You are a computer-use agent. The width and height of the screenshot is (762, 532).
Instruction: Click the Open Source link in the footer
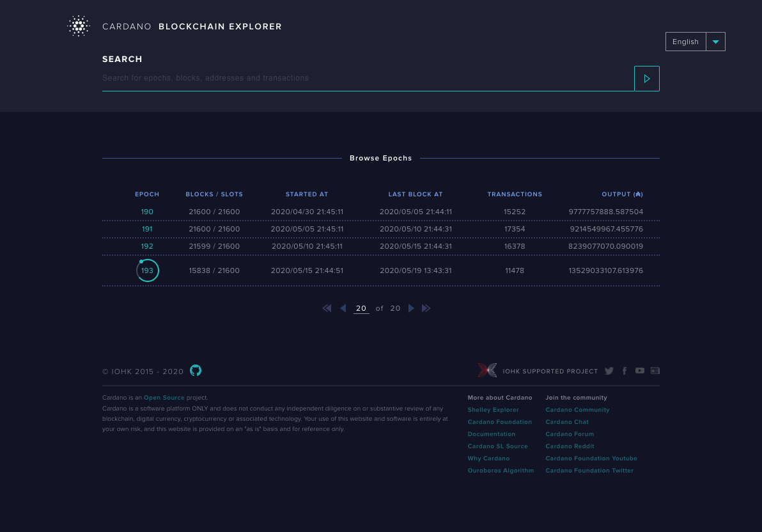tap(164, 397)
